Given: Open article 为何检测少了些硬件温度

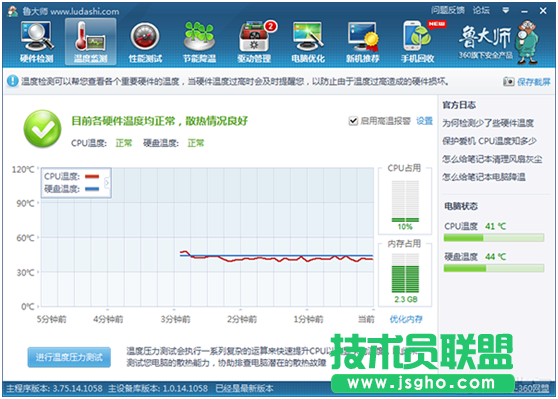Looking at the screenshot, I should point(488,123).
